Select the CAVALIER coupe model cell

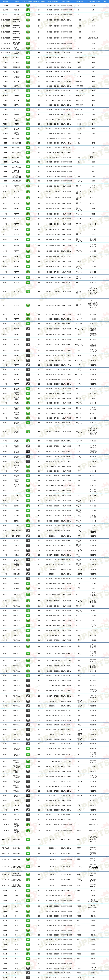pos(16,43)
